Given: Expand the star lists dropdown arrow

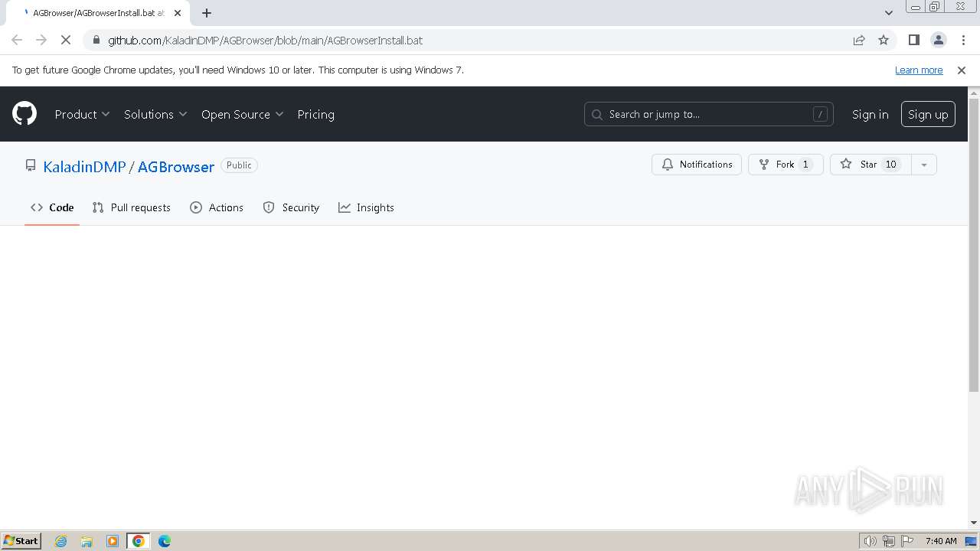Looking at the screenshot, I should (924, 165).
